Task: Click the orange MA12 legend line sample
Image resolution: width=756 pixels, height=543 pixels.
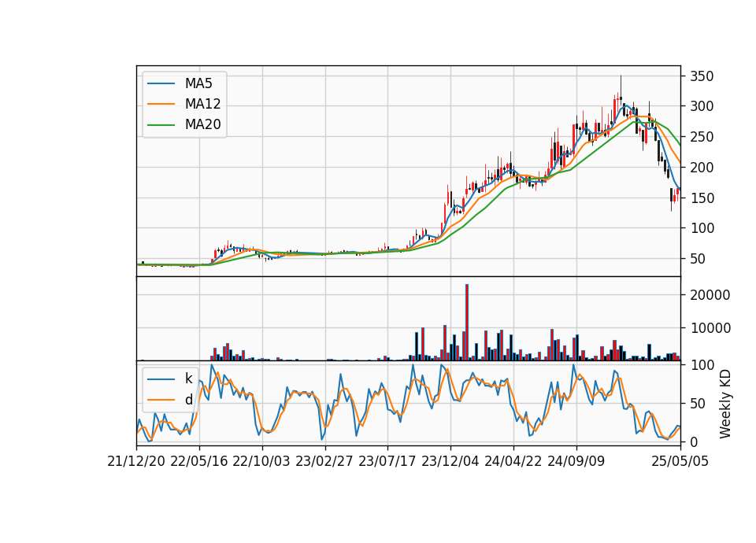Action: [x=161, y=104]
